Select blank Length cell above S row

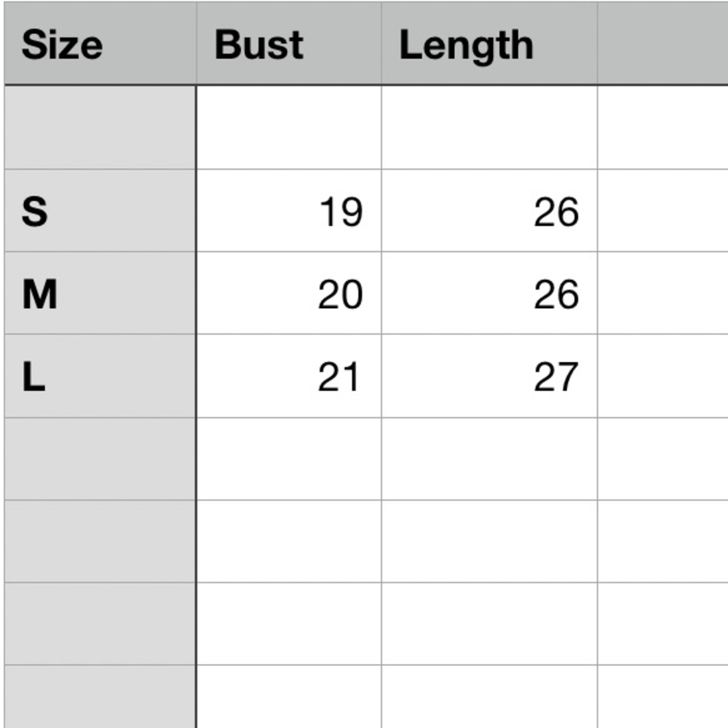(x=489, y=127)
